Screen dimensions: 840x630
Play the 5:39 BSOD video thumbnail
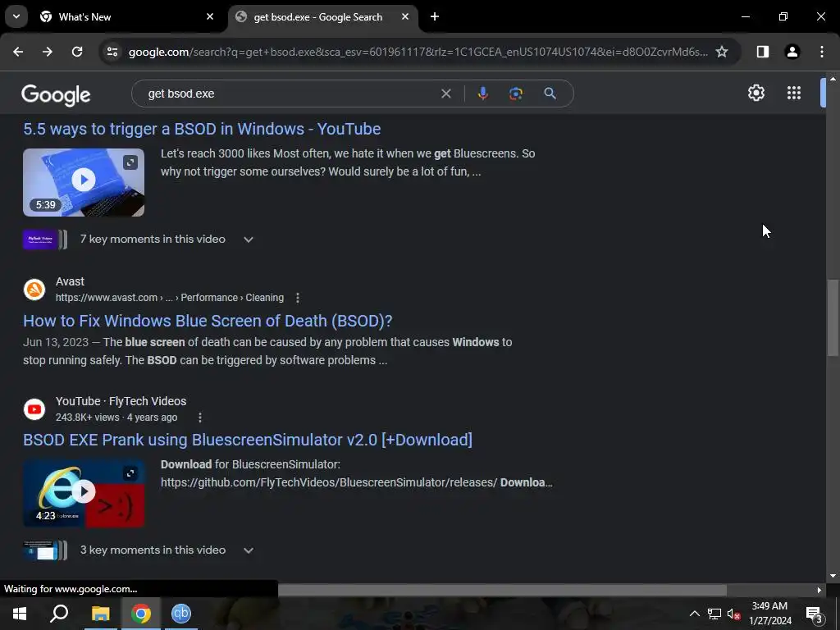pos(84,183)
